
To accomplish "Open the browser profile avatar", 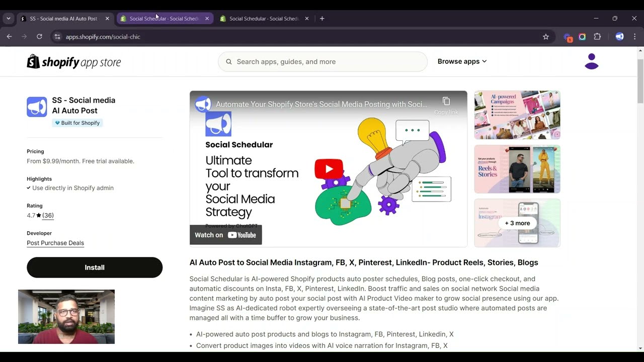I will (619, 37).
